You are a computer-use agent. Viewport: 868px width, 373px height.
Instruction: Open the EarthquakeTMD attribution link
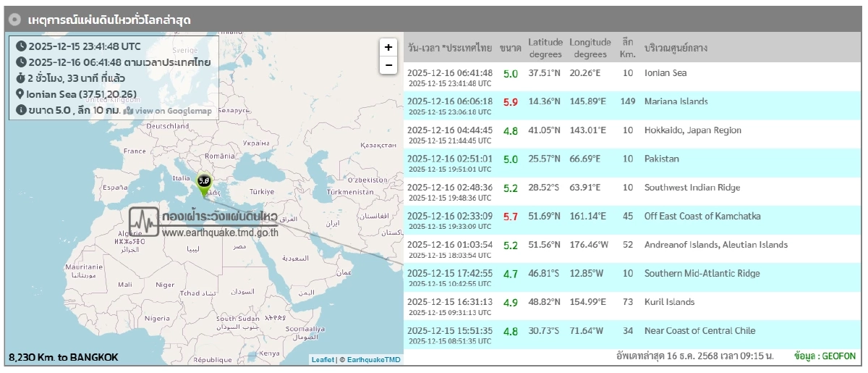[373, 359]
